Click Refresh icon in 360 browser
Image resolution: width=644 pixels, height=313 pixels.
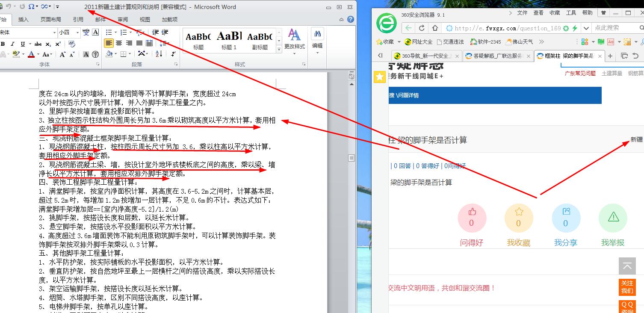point(422,28)
